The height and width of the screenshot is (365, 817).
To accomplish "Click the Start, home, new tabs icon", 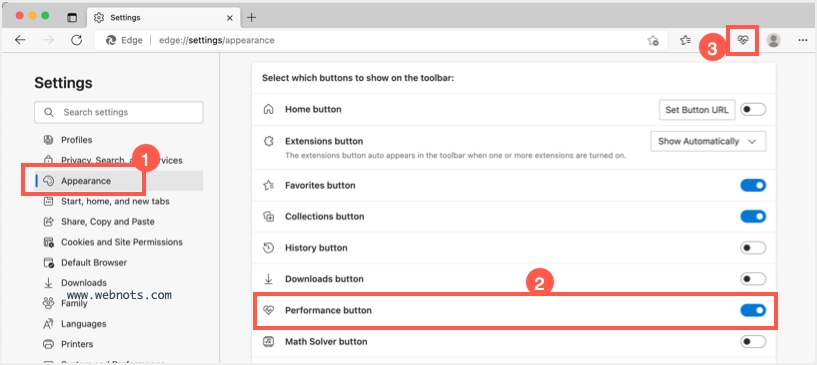I will tap(48, 201).
